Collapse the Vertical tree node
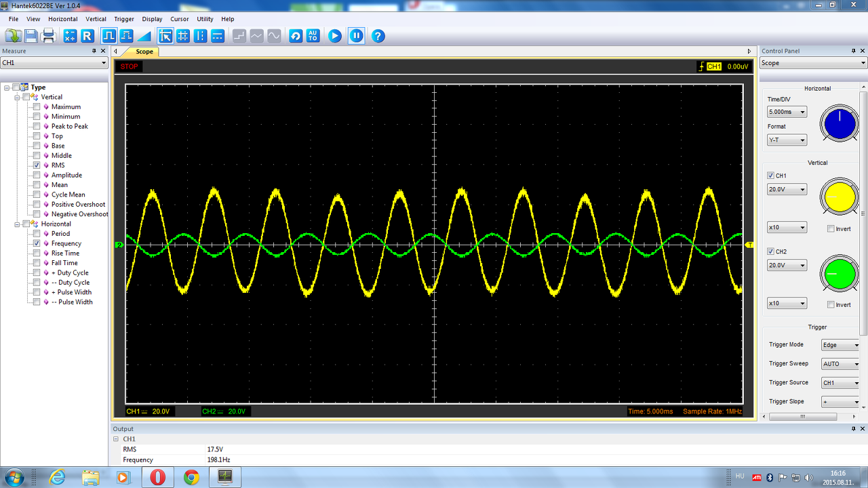Viewport: 868px width, 488px height. point(17,97)
